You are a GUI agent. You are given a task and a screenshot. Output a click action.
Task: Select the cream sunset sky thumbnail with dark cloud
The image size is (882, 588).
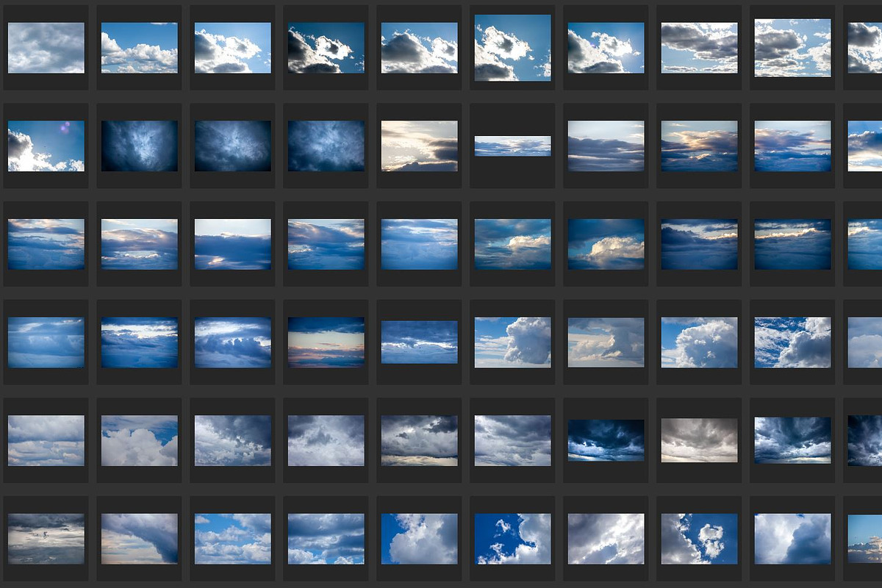419,146
